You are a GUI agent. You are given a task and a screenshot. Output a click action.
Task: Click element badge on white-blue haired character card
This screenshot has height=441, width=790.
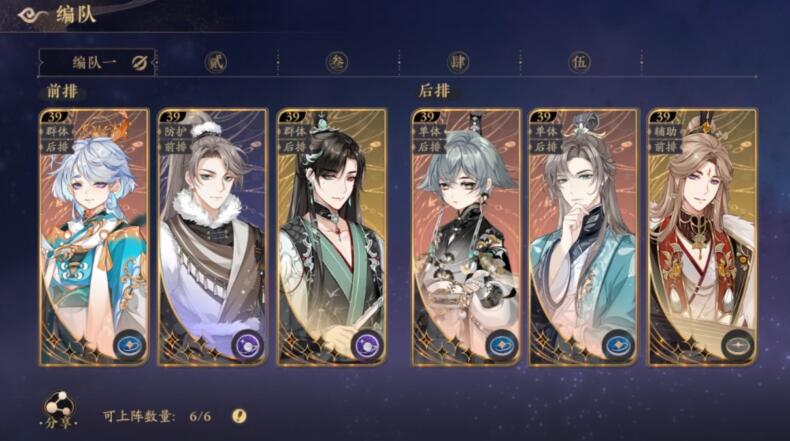129,345
